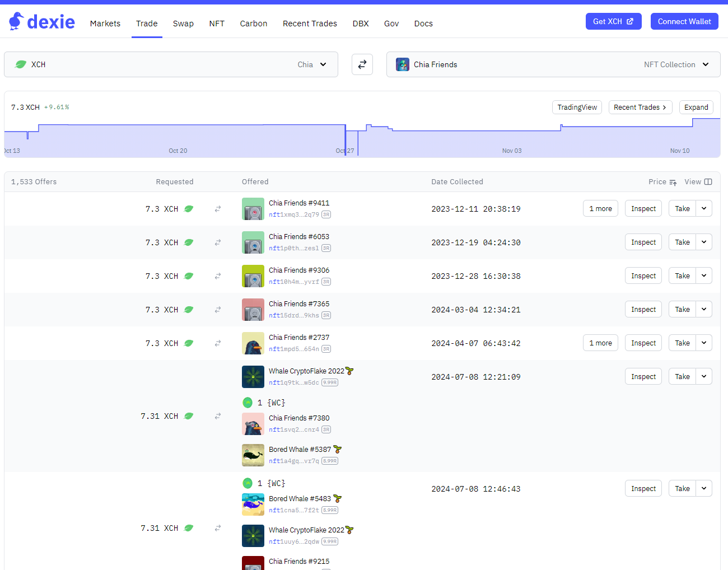Viewport: 728px width, 570px height.
Task: Click the {WC} token icon in 12:21:09 offer
Action: [248, 403]
